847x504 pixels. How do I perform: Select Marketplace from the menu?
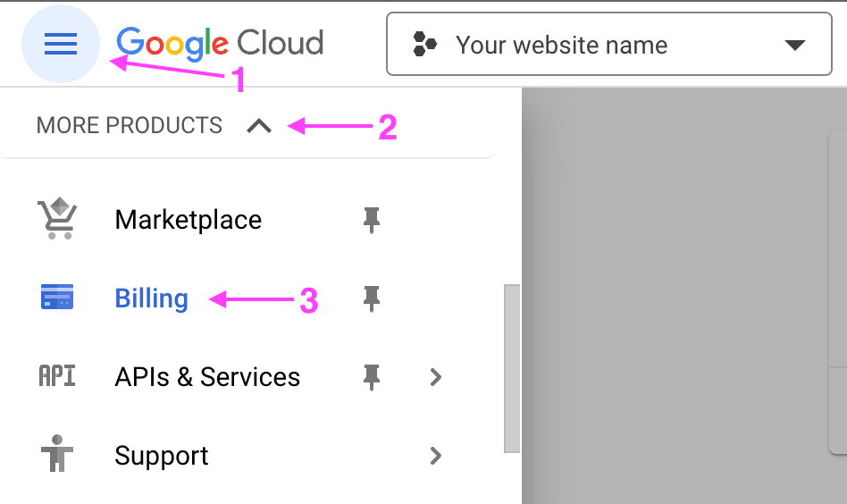pyautogui.click(x=189, y=220)
